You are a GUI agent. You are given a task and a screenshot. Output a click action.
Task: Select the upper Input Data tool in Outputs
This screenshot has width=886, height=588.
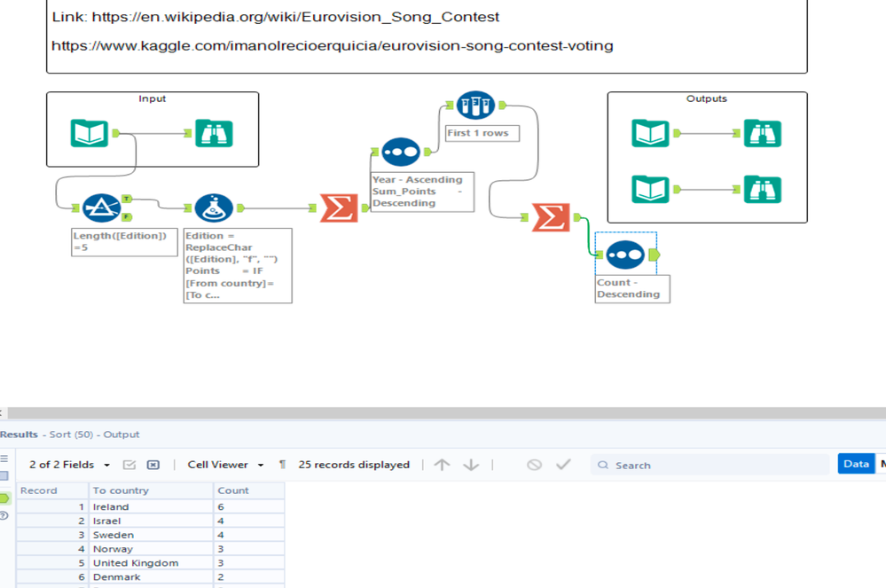(x=650, y=133)
